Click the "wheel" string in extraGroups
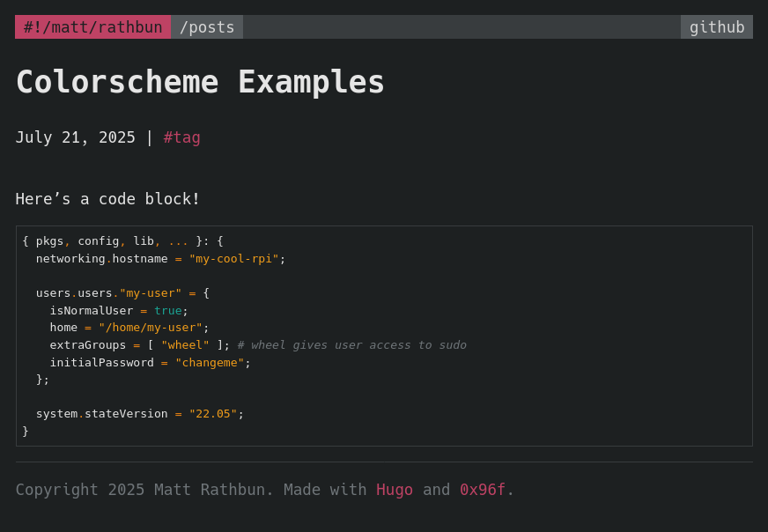768x532 pixels. [185, 345]
